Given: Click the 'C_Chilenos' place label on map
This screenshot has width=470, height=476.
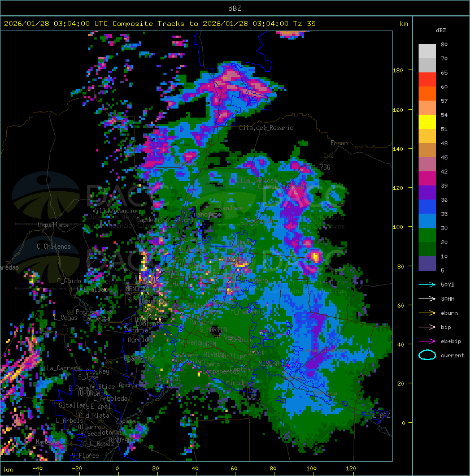Looking at the screenshot, I should coord(54,246).
